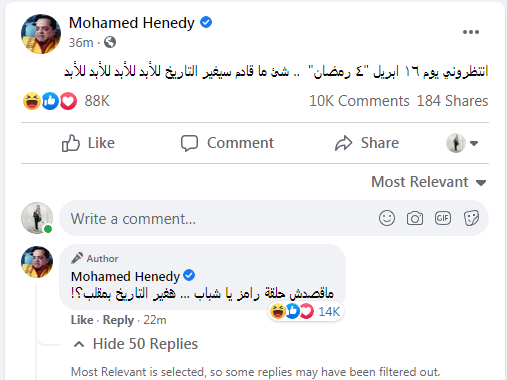The width and height of the screenshot is (507, 380).
Task: Collapse replies with Hide 50 Replies
Action: (x=136, y=344)
